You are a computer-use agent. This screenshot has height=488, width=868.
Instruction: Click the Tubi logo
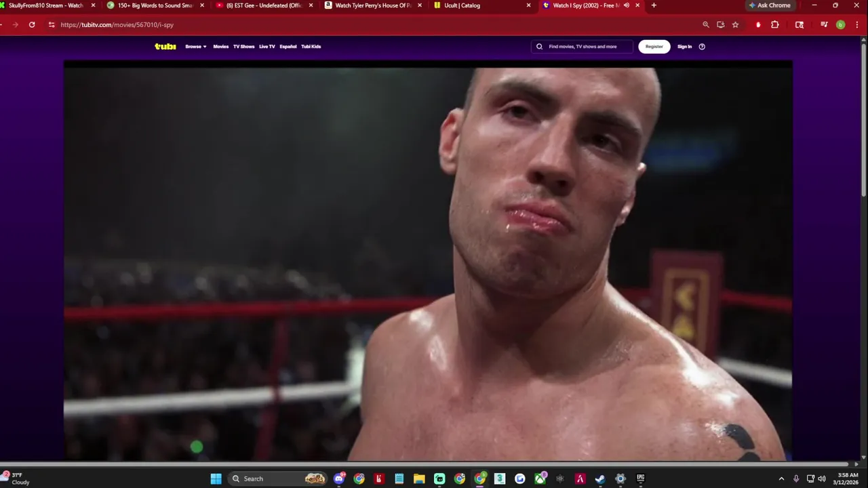(x=165, y=47)
